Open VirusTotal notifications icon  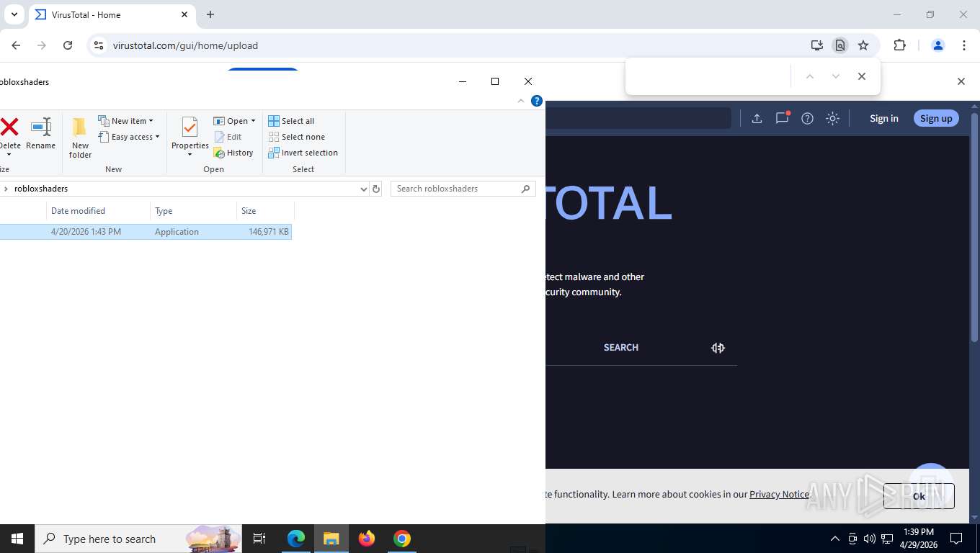[x=782, y=118]
